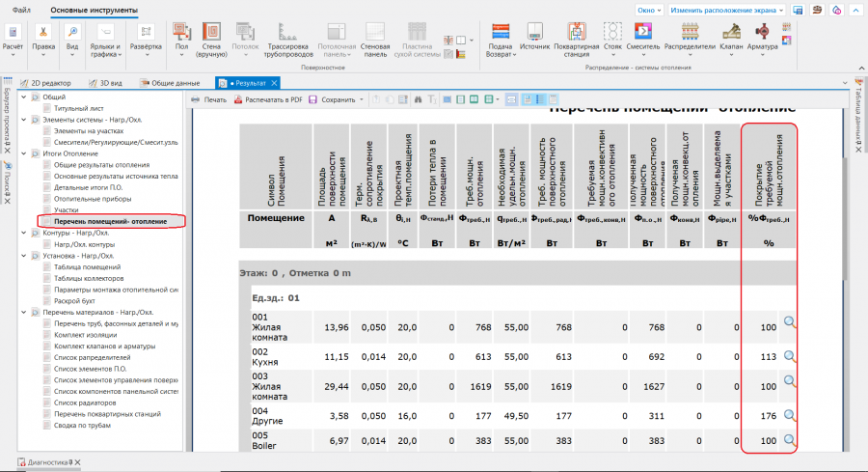Select the Смеситель mixer tool

click(642, 31)
